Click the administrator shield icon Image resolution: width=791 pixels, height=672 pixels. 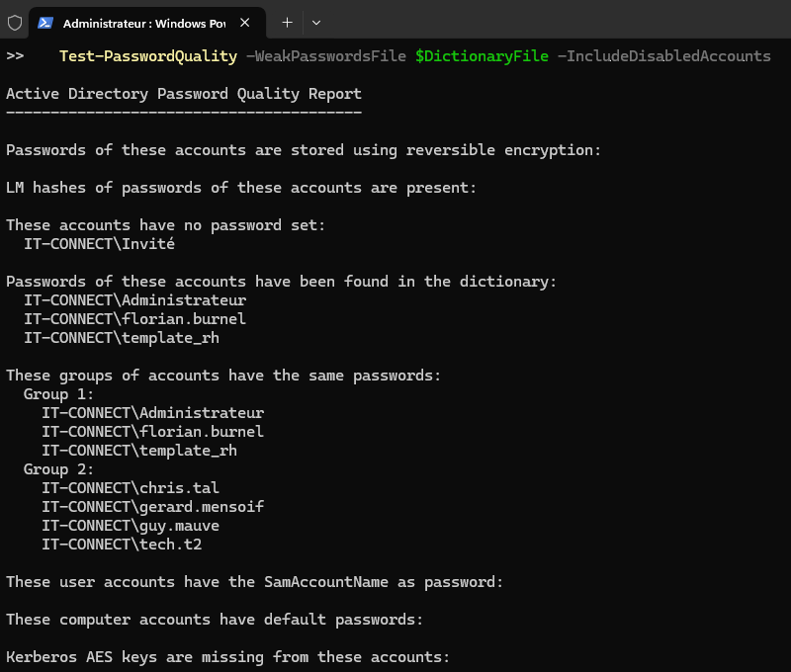click(14, 22)
